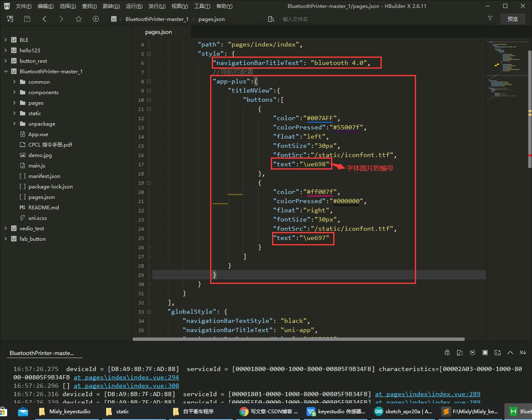Image resolution: width=532 pixels, height=420 pixels.
Task: Open CPCL 指令手册.pdf in project tree
Action: click(x=50, y=145)
